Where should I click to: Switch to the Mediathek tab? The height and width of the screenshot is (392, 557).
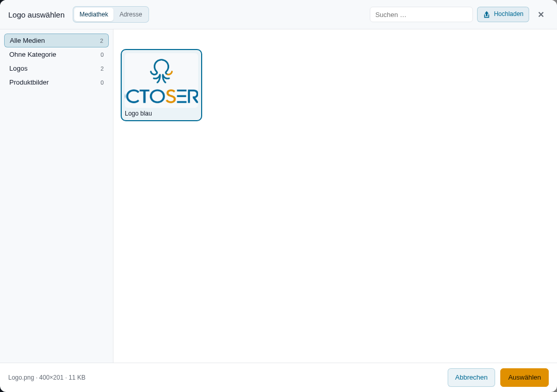point(94,14)
